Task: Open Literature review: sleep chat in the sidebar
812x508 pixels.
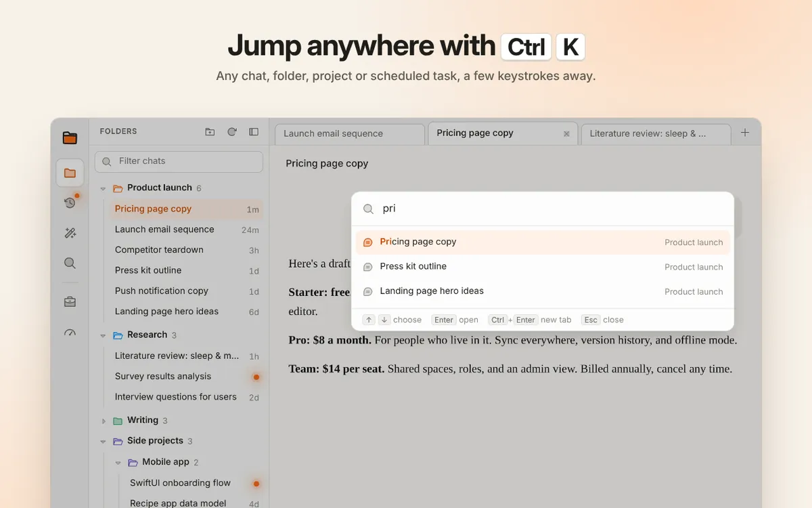Action: coord(186,356)
